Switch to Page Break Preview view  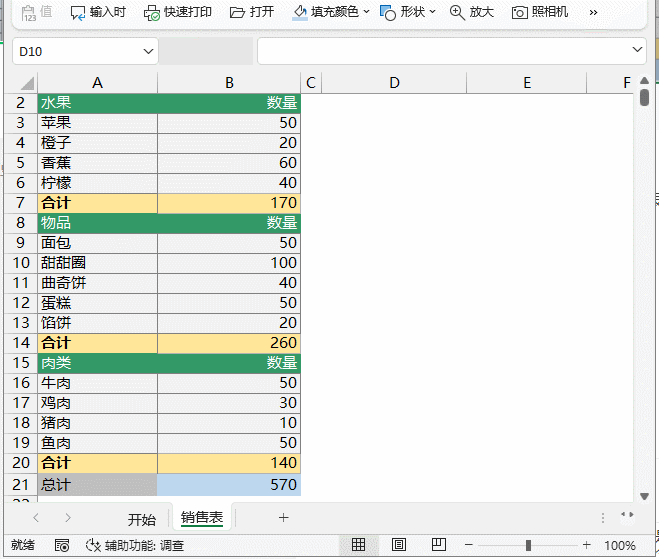(438, 545)
